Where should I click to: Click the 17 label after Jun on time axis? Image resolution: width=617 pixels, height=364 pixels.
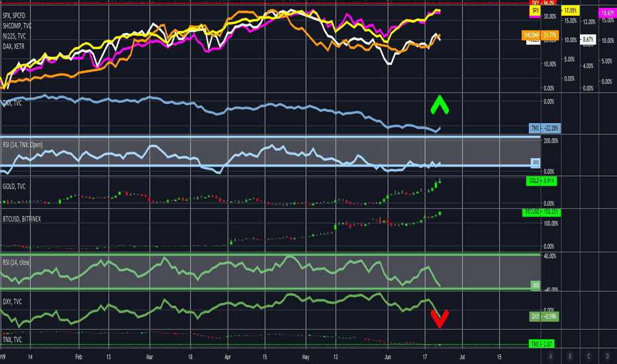[425, 357]
